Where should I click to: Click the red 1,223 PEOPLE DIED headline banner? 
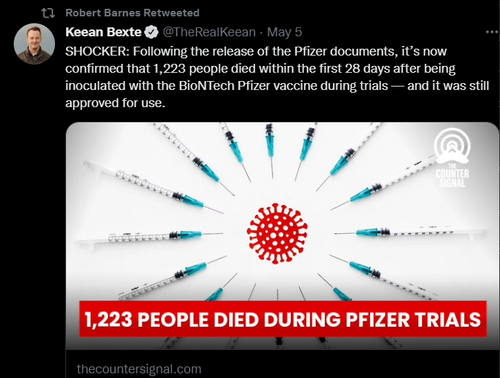click(283, 319)
